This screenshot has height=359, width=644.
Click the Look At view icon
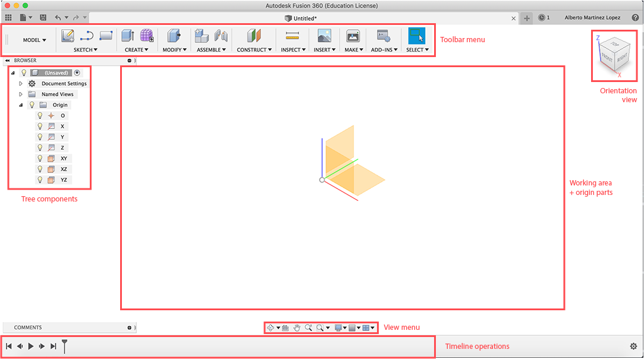pyautogui.click(x=285, y=327)
